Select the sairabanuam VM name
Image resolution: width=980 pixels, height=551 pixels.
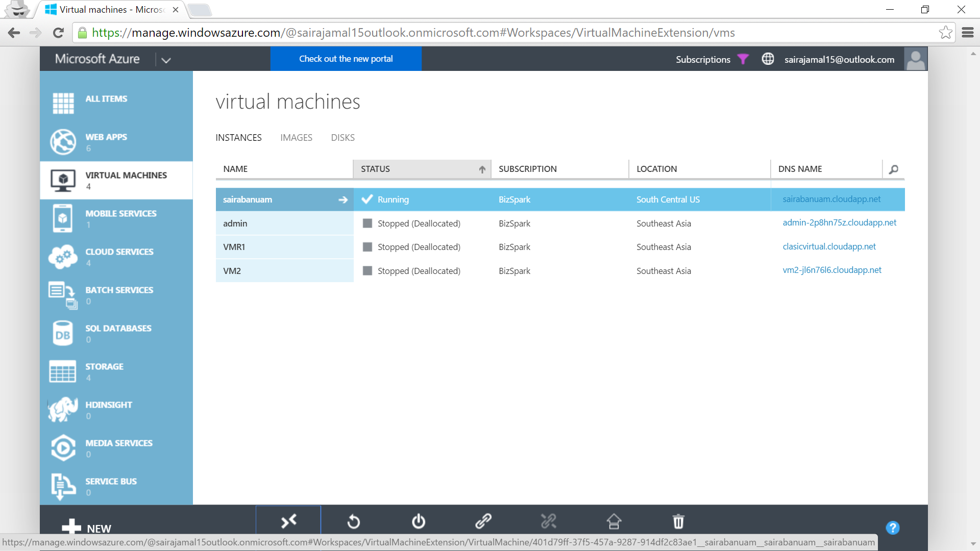click(248, 199)
